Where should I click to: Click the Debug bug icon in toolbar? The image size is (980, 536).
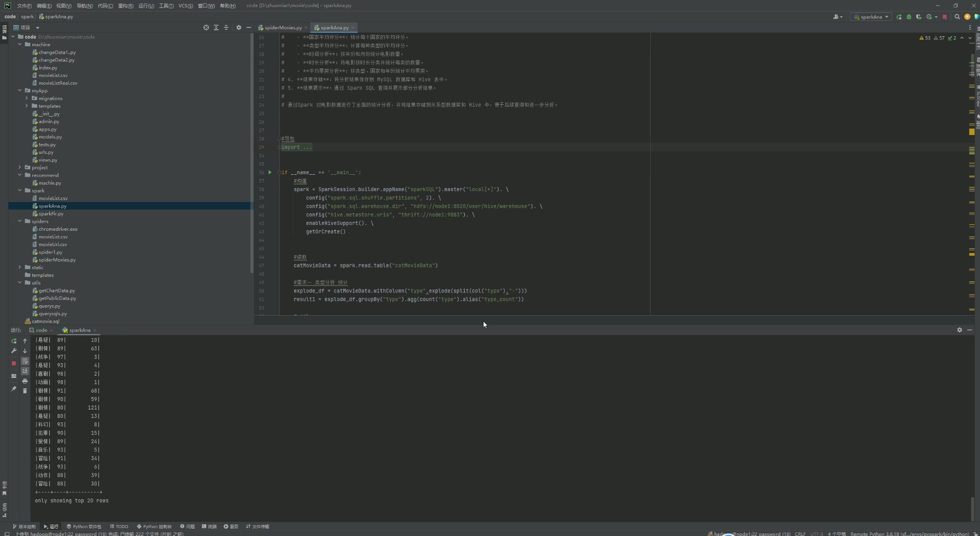click(x=909, y=17)
